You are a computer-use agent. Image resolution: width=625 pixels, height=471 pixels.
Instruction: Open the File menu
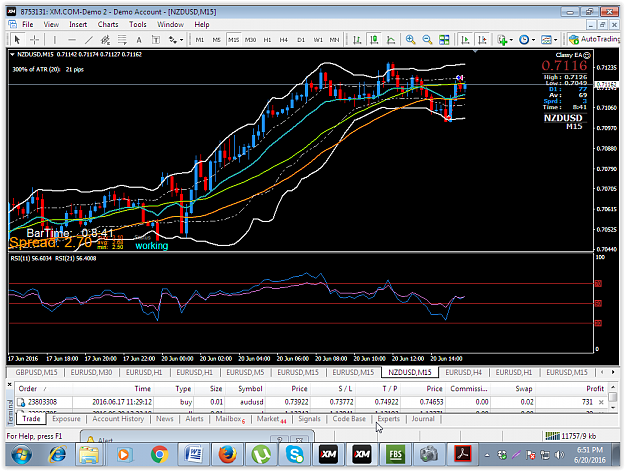[x=28, y=24]
